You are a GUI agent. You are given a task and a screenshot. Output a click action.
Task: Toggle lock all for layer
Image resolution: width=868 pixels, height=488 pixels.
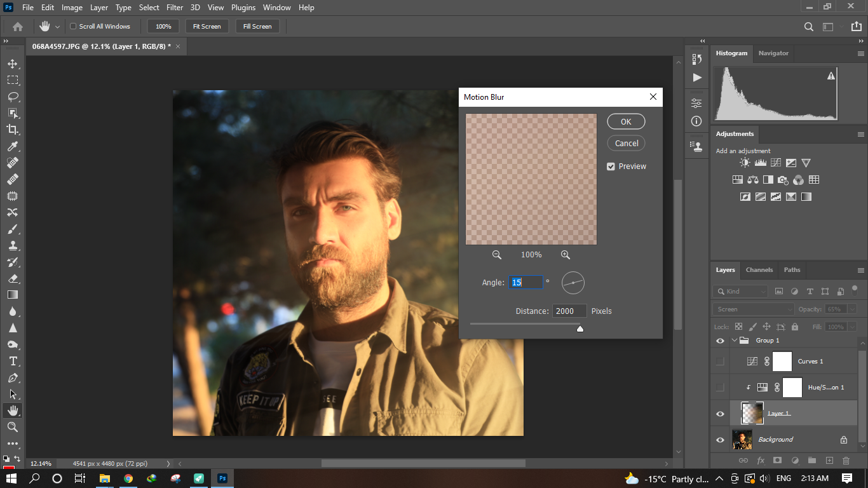click(795, 327)
